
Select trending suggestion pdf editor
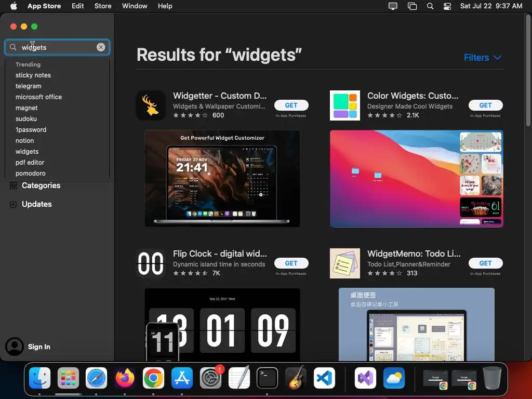click(30, 163)
